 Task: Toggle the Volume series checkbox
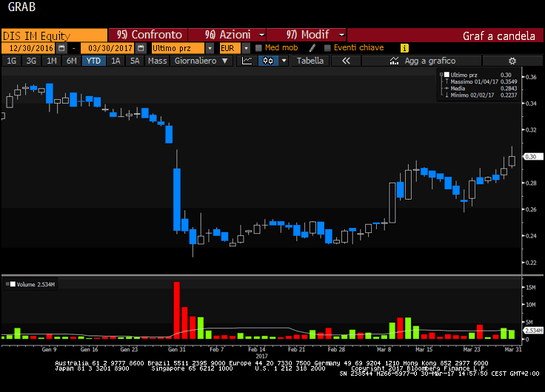(13, 284)
